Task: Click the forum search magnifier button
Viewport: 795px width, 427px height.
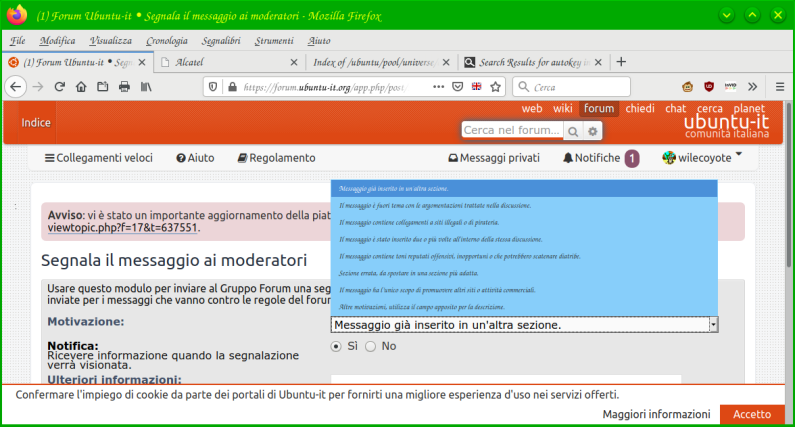Action: tap(573, 131)
